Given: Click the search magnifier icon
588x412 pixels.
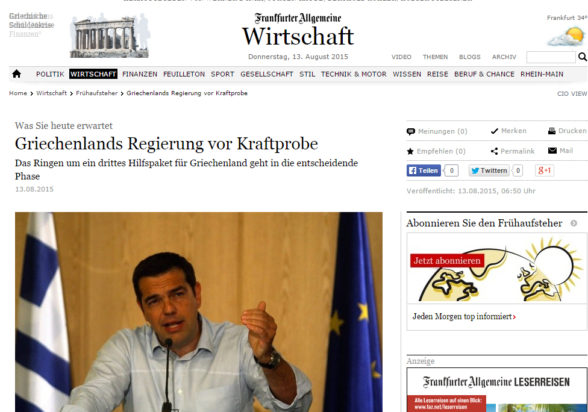Looking at the screenshot, I should tap(582, 57).
